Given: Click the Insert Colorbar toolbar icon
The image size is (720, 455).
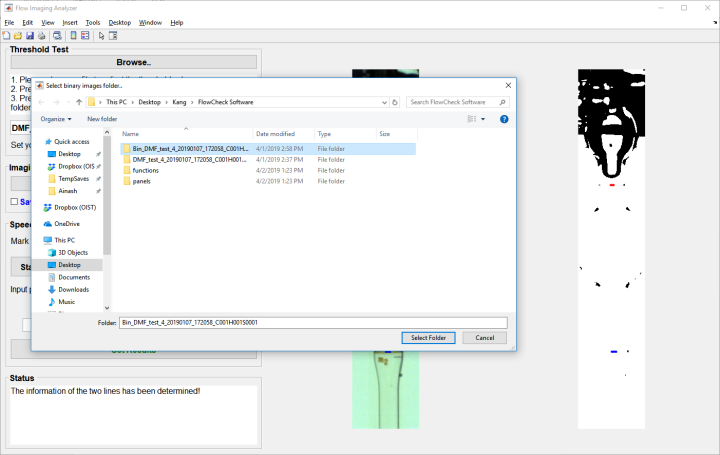Looking at the screenshot, I should click(74, 35).
